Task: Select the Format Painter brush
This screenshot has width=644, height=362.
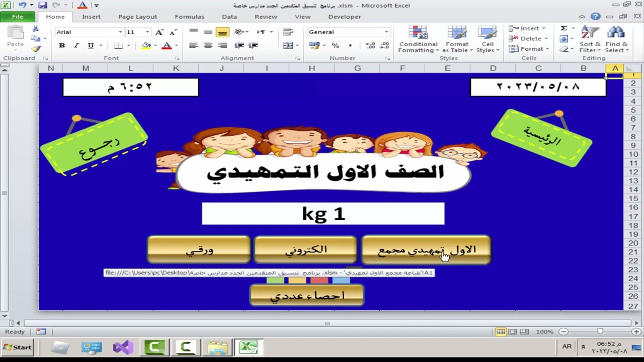Action: pos(35,49)
